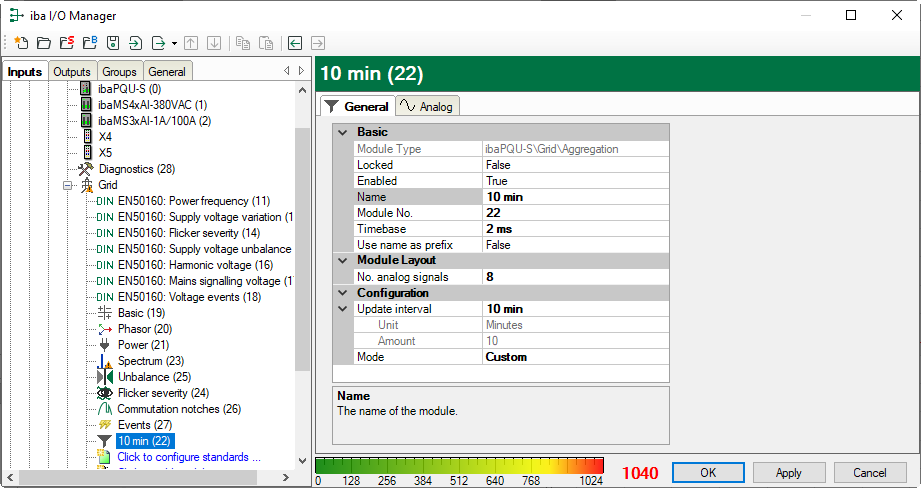Click the green left-arrow back icon
This screenshot has width=921, height=488.
(x=294, y=43)
